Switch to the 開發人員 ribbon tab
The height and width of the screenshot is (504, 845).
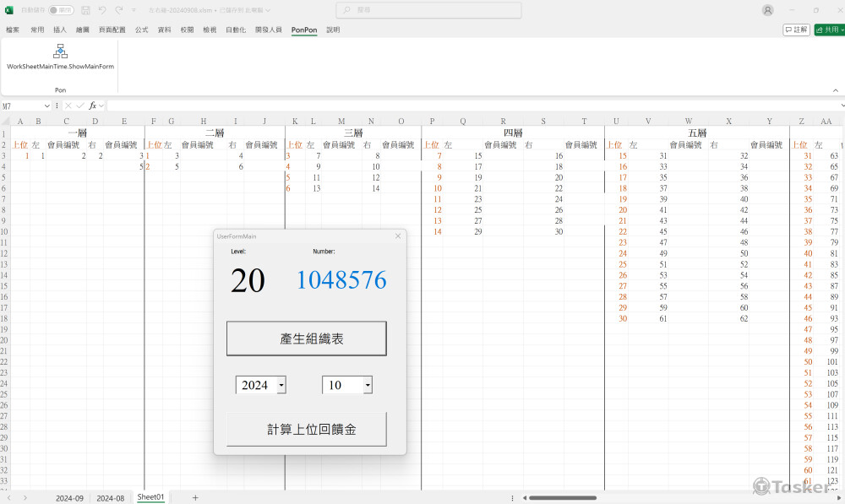268,30
